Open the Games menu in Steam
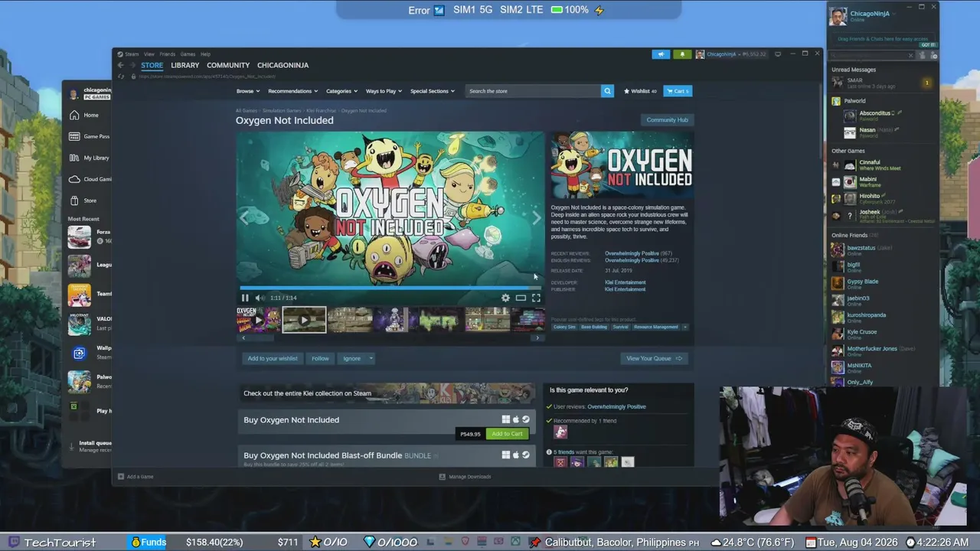Image resolution: width=980 pixels, height=551 pixels. 188,54
